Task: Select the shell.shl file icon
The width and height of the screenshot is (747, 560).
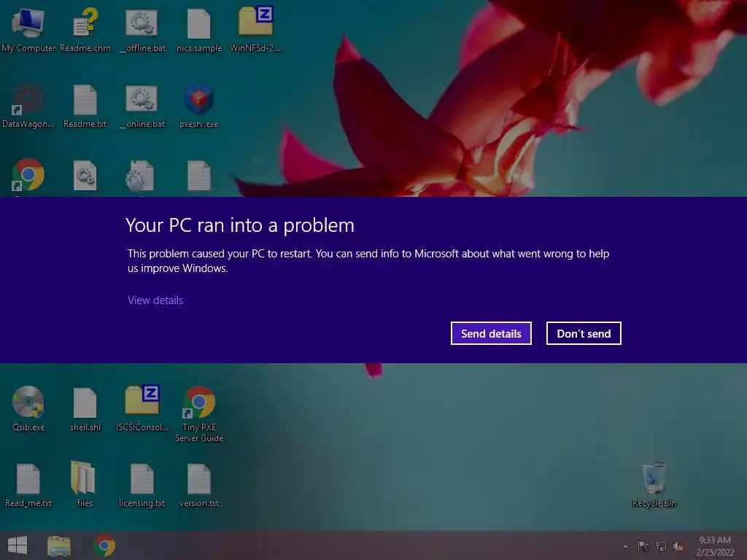Action: (85, 408)
